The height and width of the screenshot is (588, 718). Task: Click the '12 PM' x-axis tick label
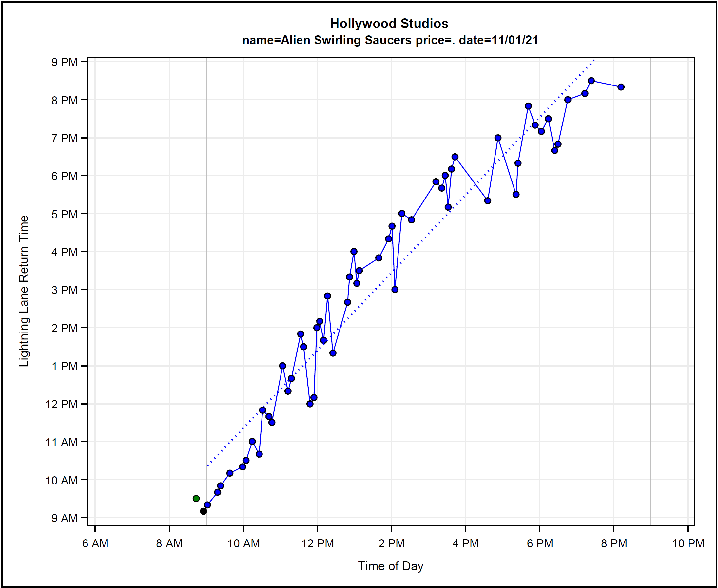(x=318, y=543)
